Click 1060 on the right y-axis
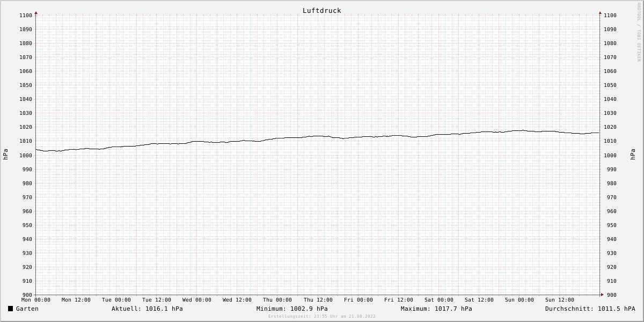Image resolution: width=644 pixels, height=322 pixels. [610, 71]
